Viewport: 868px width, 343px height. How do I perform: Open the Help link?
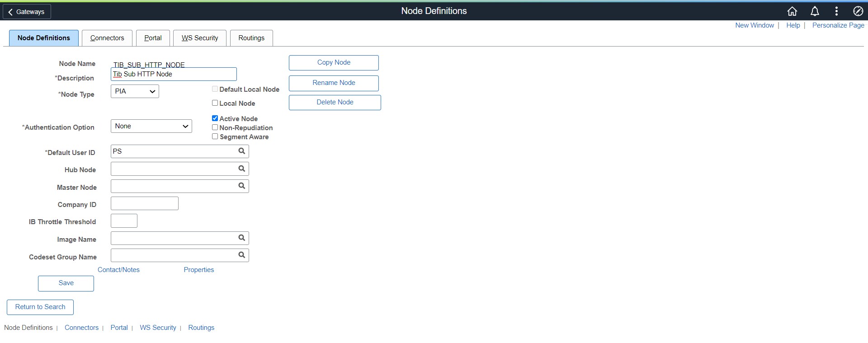click(793, 25)
